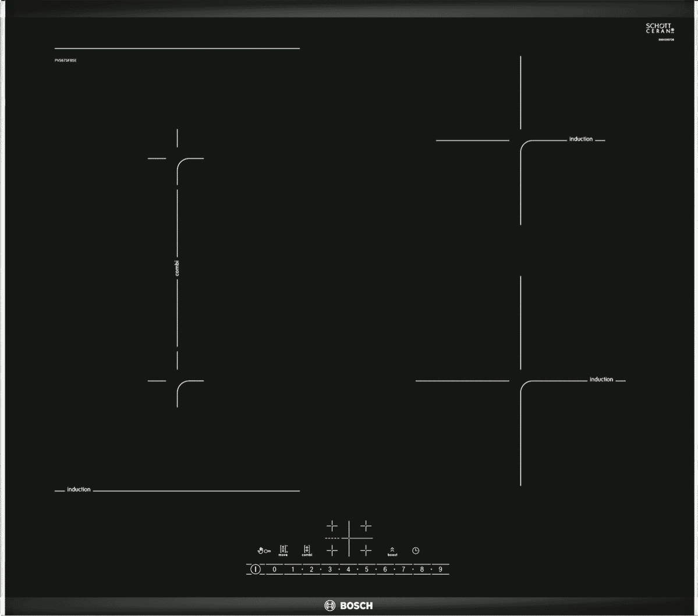Toggle the main power on/off control
Image resolution: width=698 pixels, height=616 pixels.
click(256, 569)
